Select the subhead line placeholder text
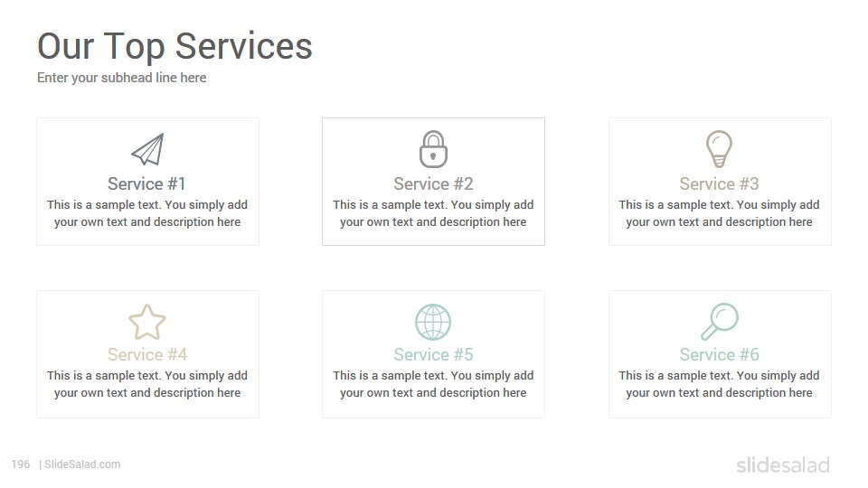 [122, 78]
